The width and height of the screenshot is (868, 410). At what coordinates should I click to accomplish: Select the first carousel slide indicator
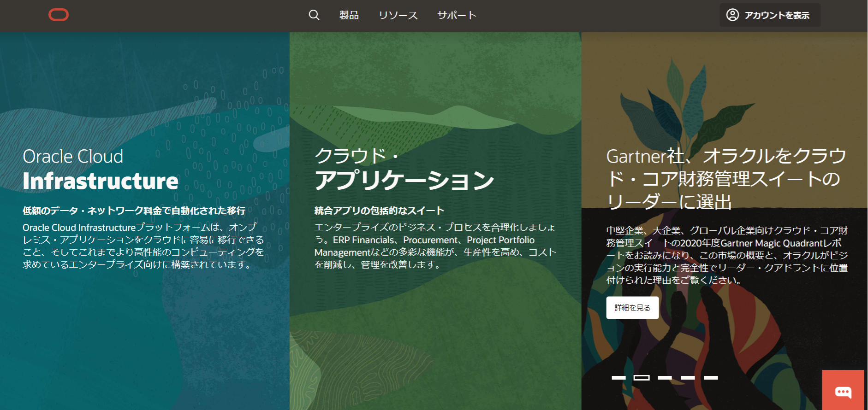[618, 378]
